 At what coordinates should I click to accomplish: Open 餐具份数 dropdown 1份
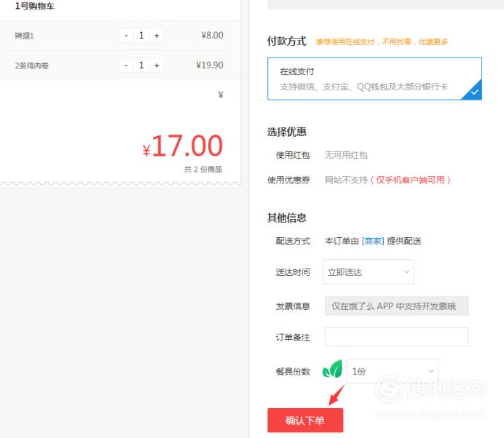393,371
